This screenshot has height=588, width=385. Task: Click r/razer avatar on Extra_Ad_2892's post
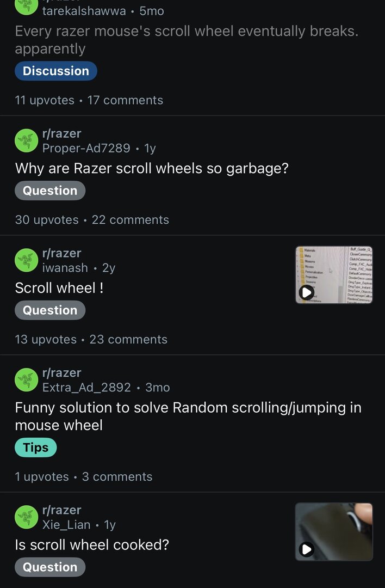point(26,380)
